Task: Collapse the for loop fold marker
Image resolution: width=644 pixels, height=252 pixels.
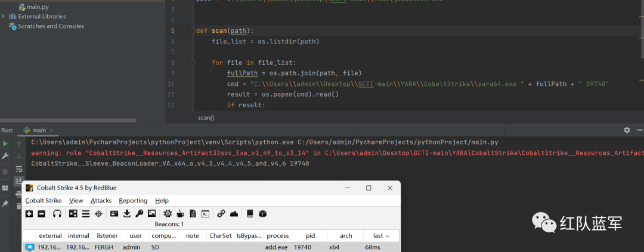Action: pyautogui.click(x=193, y=63)
